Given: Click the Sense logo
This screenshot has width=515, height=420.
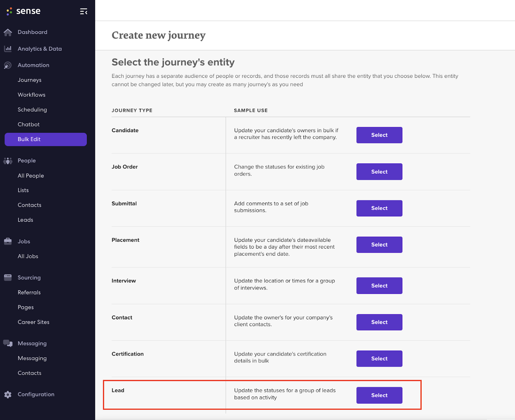Looking at the screenshot, I should pyautogui.click(x=23, y=11).
